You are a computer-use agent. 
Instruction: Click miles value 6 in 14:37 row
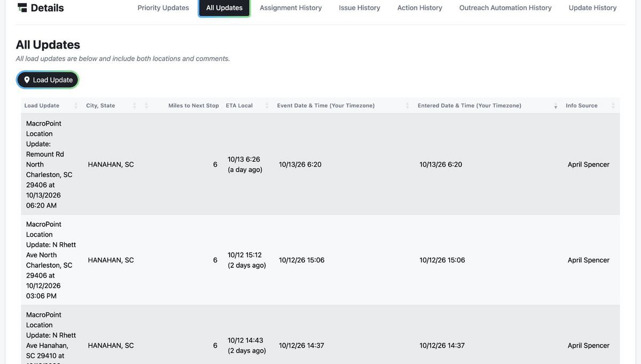215,345
